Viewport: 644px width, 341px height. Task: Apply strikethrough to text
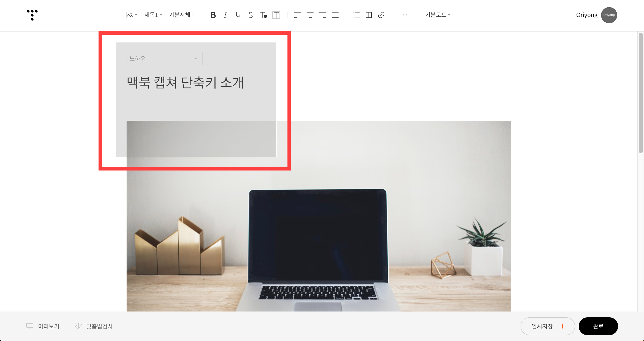pos(250,15)
